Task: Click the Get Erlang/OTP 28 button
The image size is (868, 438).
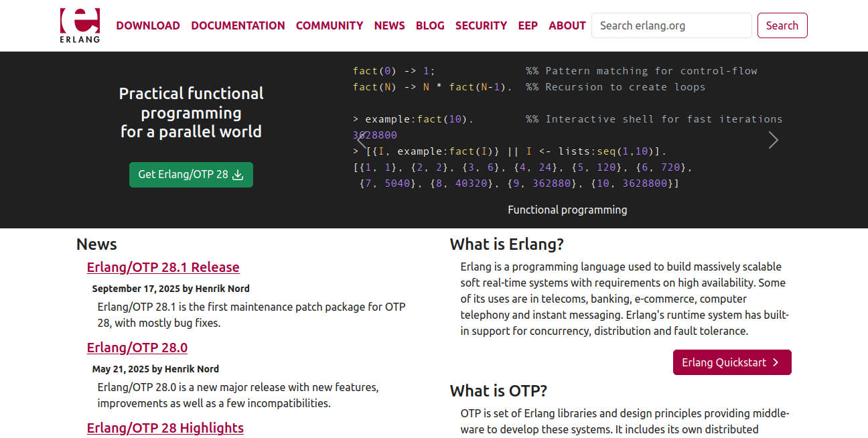Action: click(x=191, y=174)
